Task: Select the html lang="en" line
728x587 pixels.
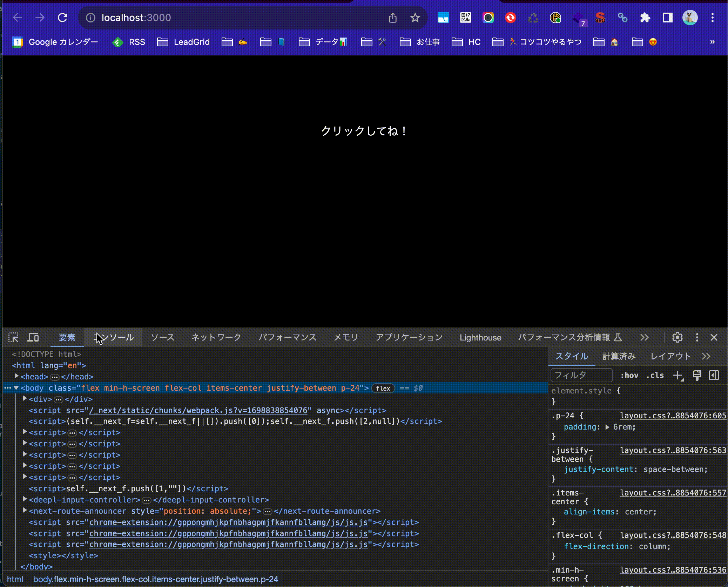Action: [49, 365]
